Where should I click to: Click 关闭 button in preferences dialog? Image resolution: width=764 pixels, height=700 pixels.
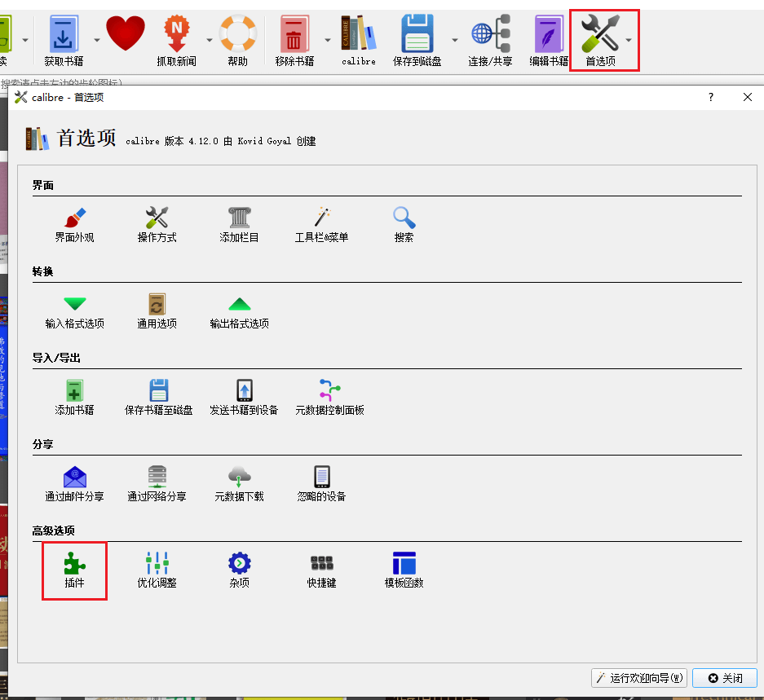(x=725, y=678)
